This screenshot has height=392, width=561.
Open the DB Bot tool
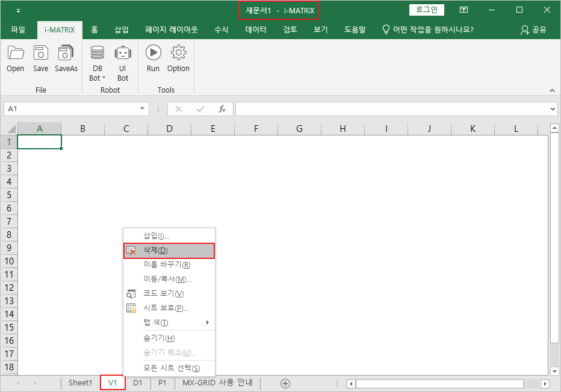pyautogui.click(x=98, y=63)
